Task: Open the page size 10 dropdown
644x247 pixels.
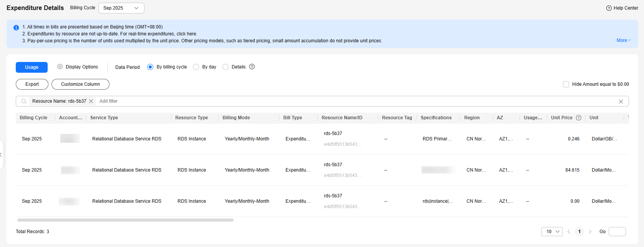Action: click(x=552, y=232)
